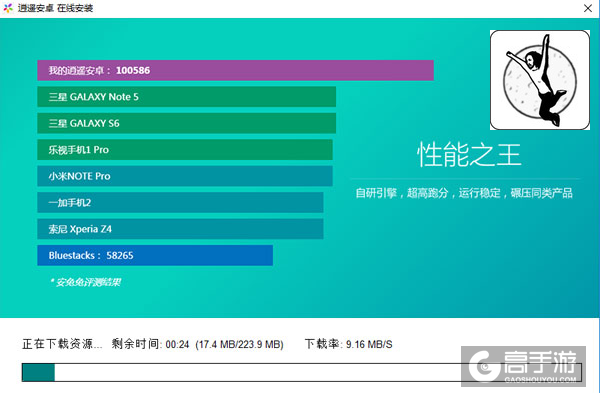Click the 安兔兔评测结果 footnote text
Image resolution: width=600 pixels, height=393 pixels.
[x=85, y=282]
